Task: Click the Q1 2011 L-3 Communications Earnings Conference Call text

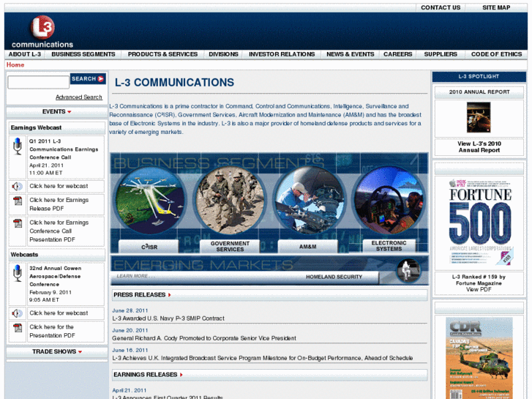Action: point(64,149)
